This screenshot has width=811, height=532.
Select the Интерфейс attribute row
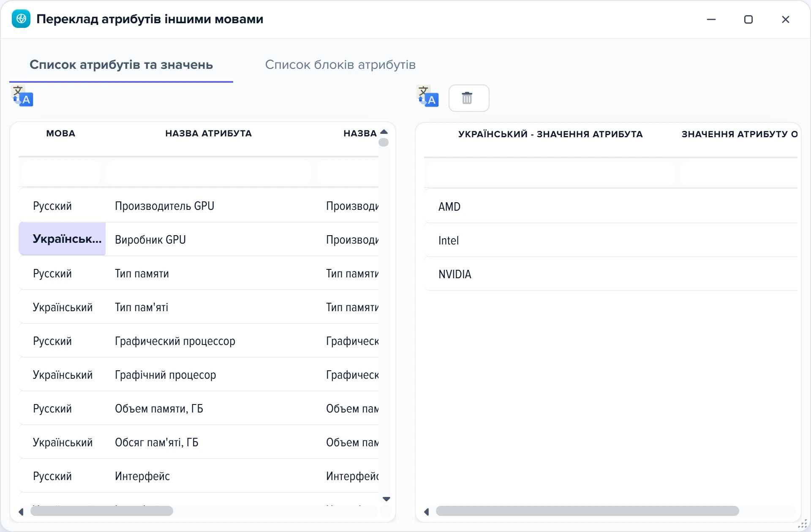(199, 476)
